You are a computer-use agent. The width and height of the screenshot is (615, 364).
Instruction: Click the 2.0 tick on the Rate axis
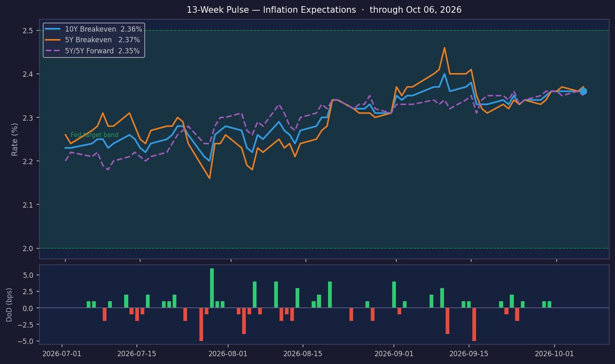(29, 248)
